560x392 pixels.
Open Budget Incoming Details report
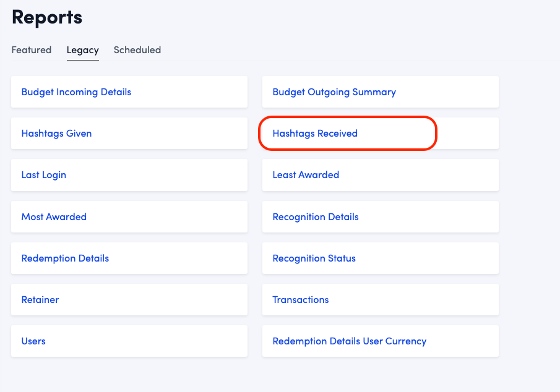click(76, 92)
